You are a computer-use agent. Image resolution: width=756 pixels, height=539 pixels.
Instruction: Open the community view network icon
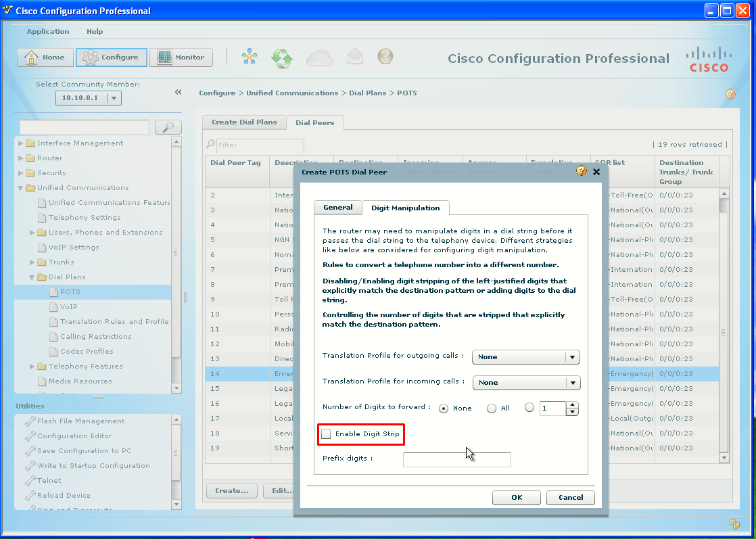click(x=250, y=57)
